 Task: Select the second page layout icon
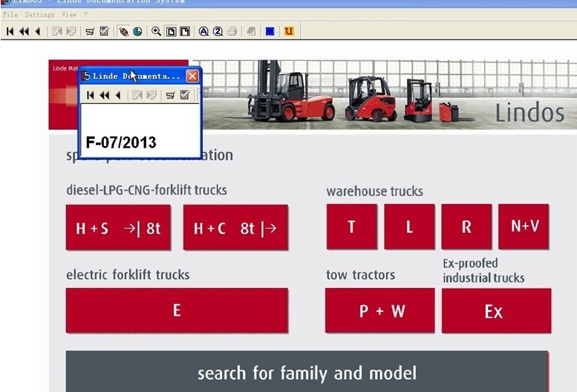click(x=185, y=32)
